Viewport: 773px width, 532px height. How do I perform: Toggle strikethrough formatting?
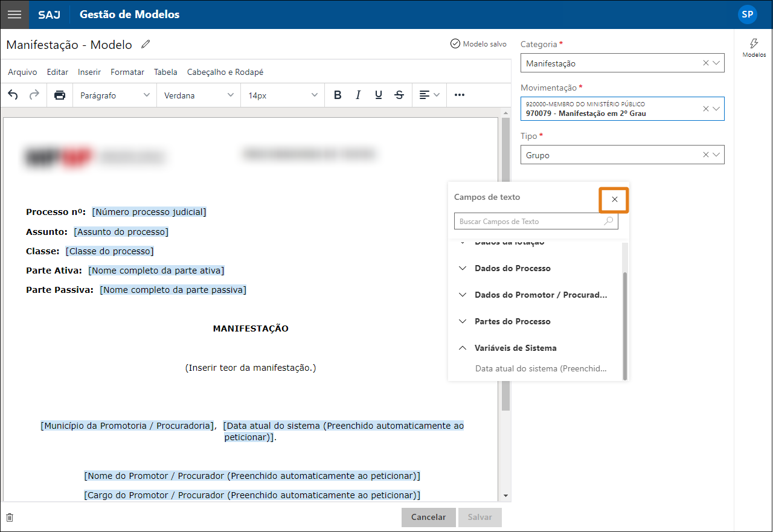[399, 95]
